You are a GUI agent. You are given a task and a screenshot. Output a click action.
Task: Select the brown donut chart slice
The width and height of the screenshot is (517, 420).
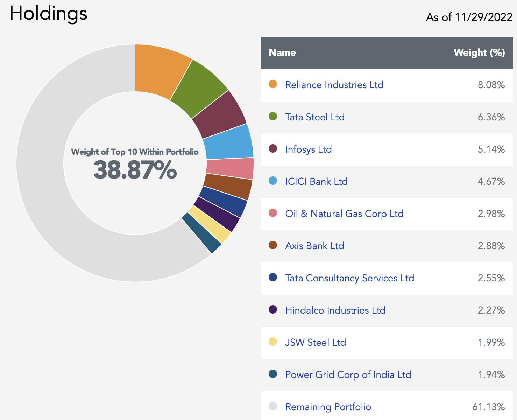pyautogui.click(x=228, y=185)
